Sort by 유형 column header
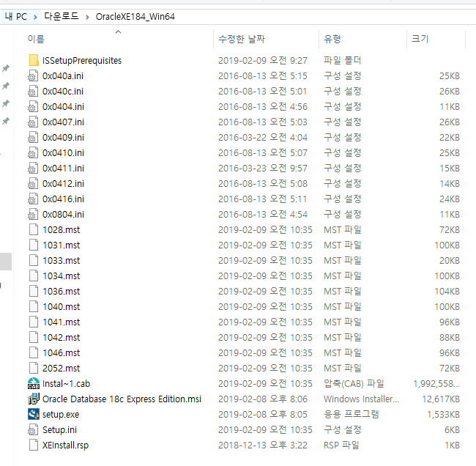Viewport: 476px width, 466px height. [x=332, y=39]
